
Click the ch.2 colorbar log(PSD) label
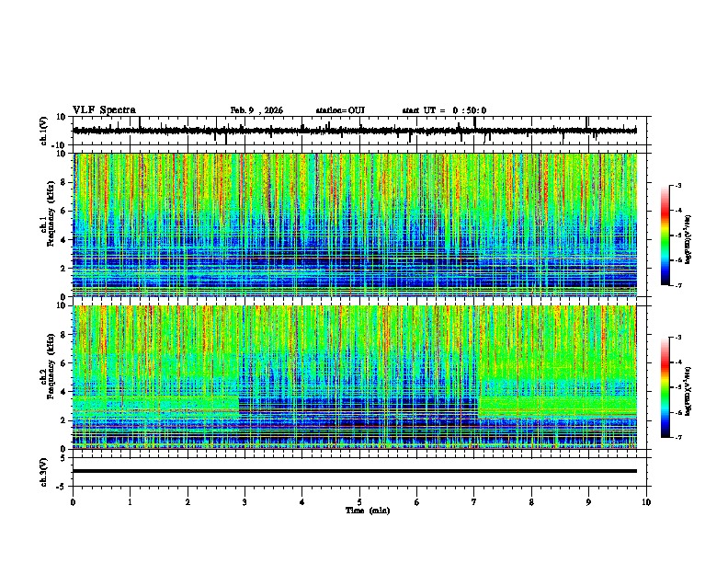pyautogui.click(x=688, y=391)
